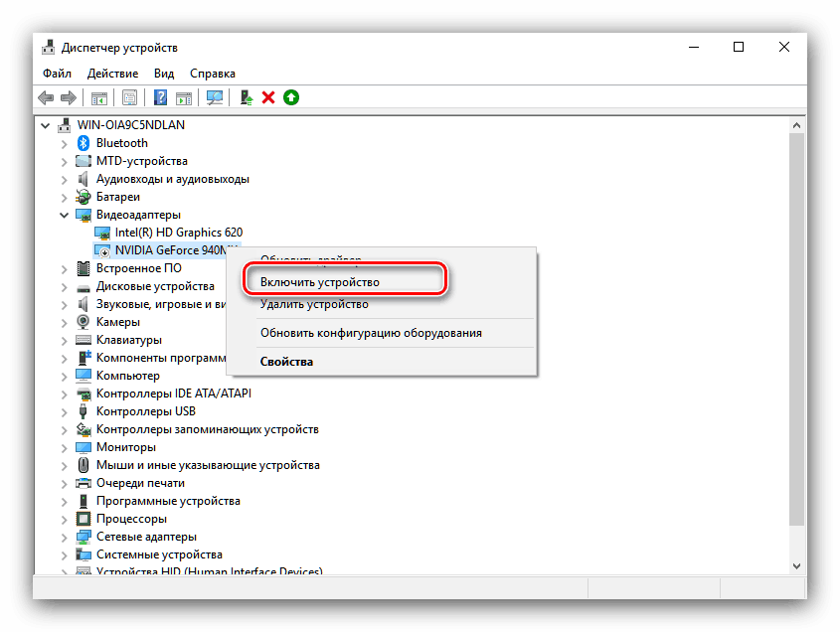Viewport: 840px width, 632px height.
Task: Collapse the WIN-OIA9C5NDLAN root node
Action: click(x=46, y=126)
